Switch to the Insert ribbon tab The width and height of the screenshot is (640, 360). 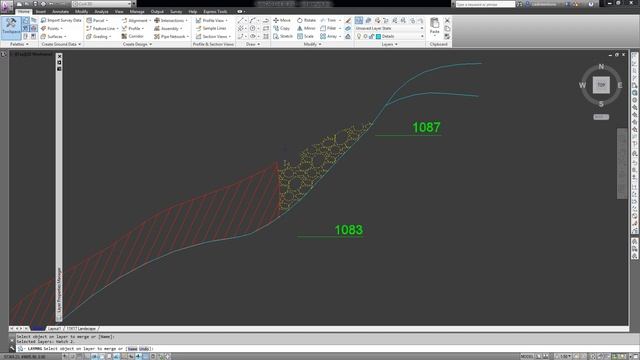click(41, 11)
